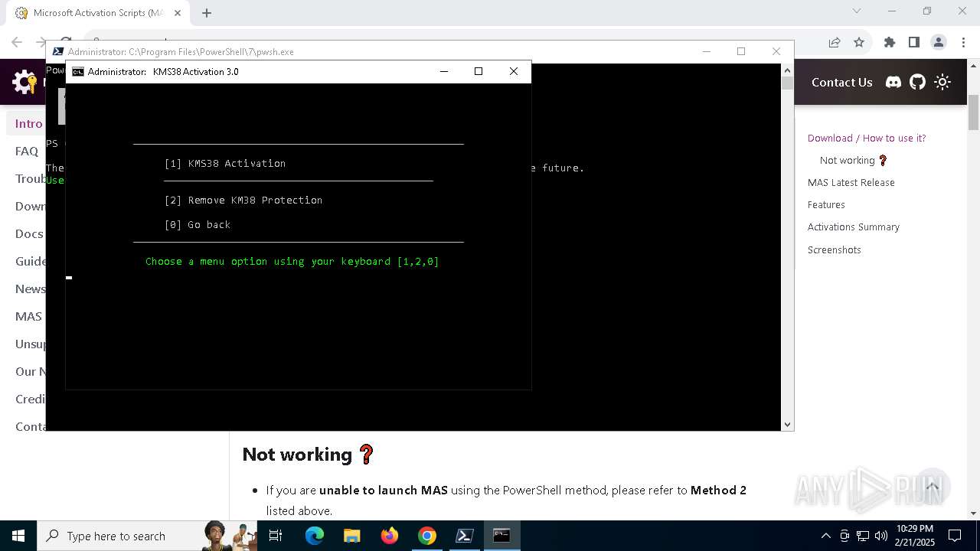Maximize the pwsh.exe PowerShell window
Viewport: 980px width, 551px height.
click(x=741, y=51)
